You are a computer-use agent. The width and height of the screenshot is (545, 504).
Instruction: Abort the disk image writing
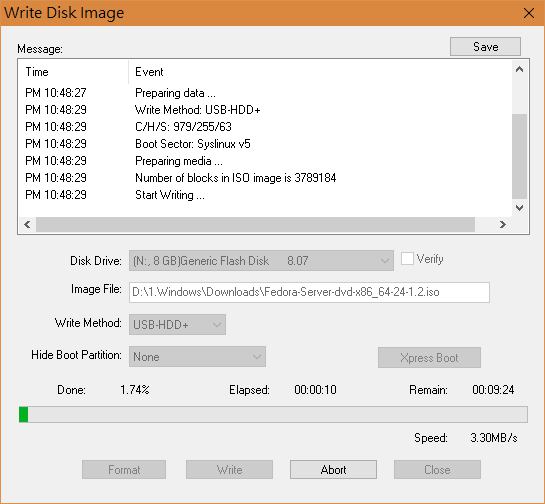click(333, 470)
